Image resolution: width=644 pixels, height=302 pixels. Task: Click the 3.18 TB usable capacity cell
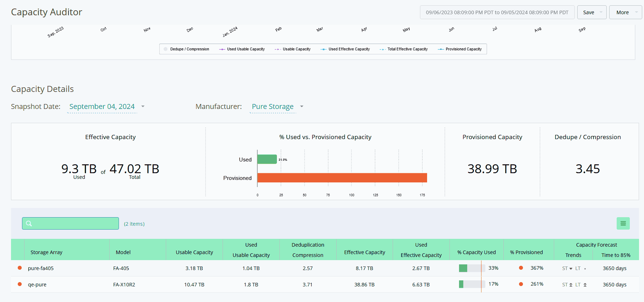pyautogui.click(x=194, y=268)
